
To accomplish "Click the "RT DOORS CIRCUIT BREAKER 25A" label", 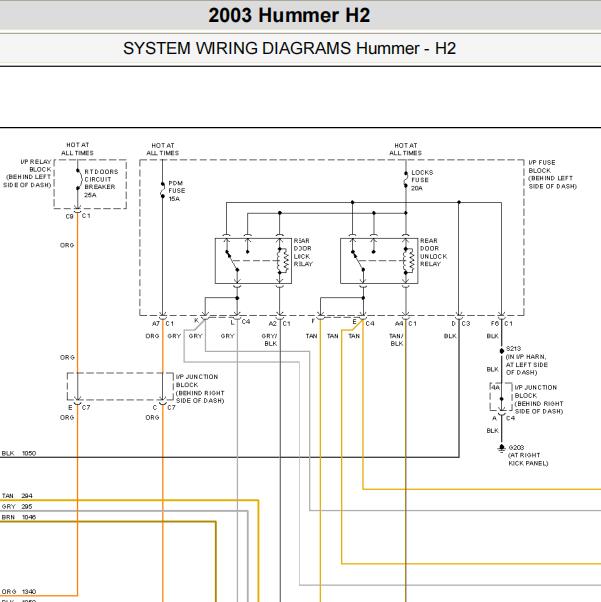I will pyautogui.click(x=101, y=183).
